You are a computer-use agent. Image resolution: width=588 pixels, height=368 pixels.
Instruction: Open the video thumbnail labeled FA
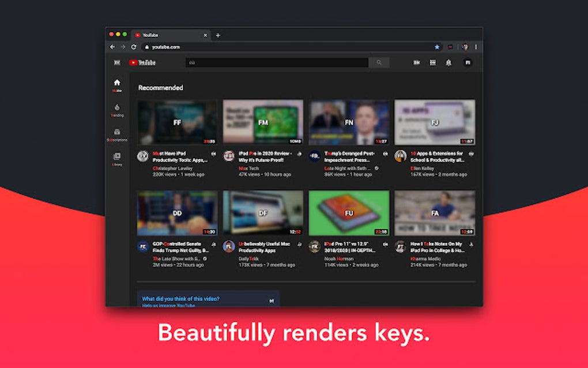(x=435, y=213)
